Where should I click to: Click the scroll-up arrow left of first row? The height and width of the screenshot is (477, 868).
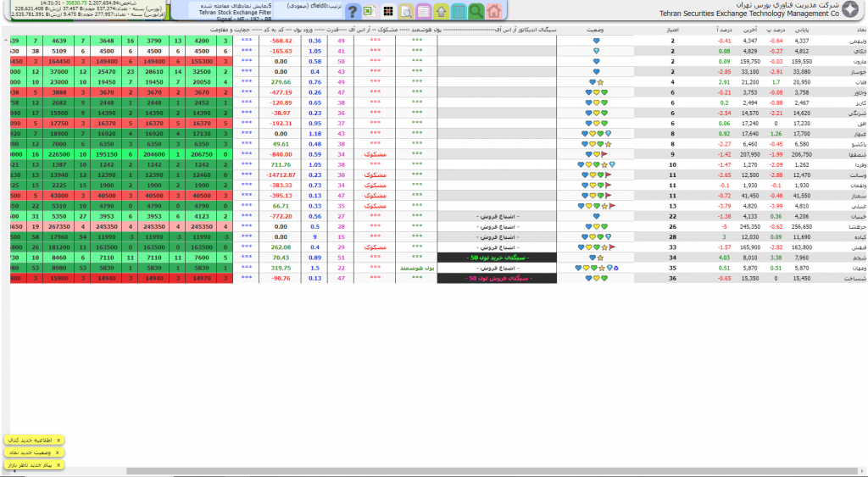pyautogui.click(x=5, y=40)
